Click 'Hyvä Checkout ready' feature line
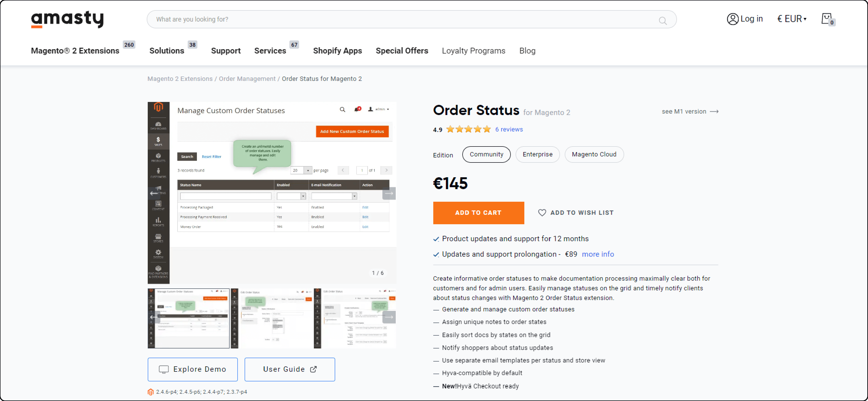Image resolution: width=868 pixels, height=401 pixels. (480, 386)
